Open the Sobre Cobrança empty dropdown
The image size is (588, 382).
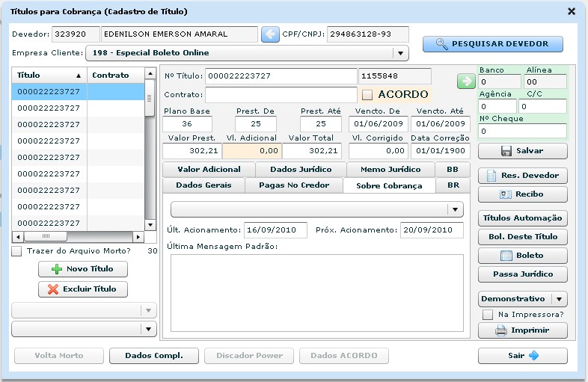[x=317, y=209]
